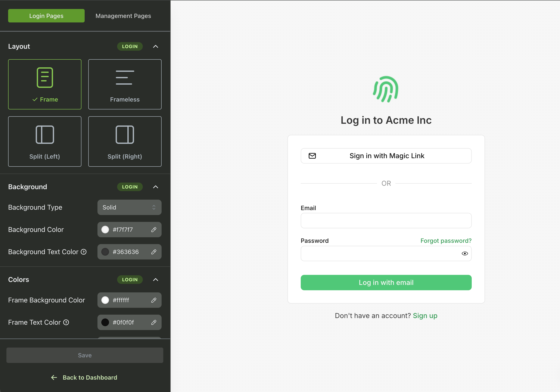Image resolution: width=560 pixels, height=392 pixels.
Task: Show help for Frame Text Color
Action: (x=66, y=322)
